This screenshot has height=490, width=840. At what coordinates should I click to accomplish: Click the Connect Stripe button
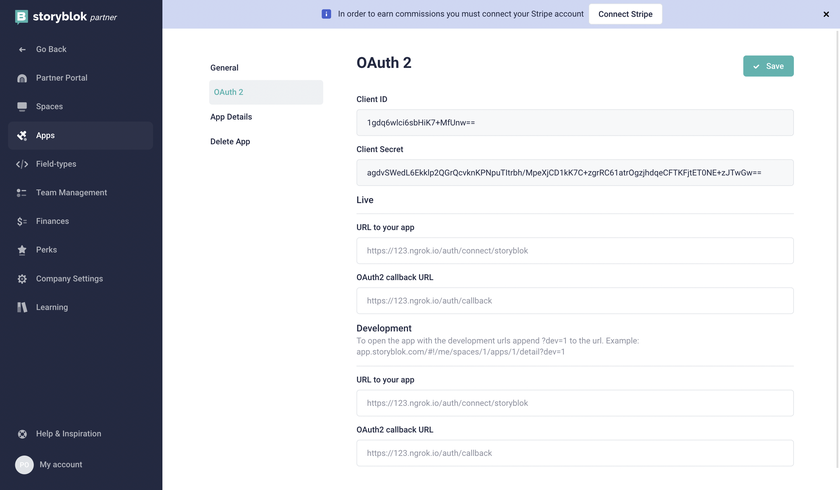click(625, 14)
